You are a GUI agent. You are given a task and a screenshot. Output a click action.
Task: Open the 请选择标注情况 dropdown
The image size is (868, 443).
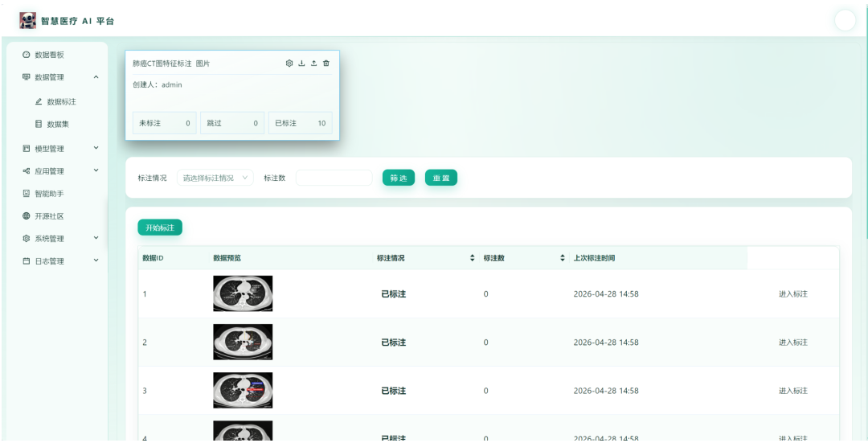[x=215, y=178]
